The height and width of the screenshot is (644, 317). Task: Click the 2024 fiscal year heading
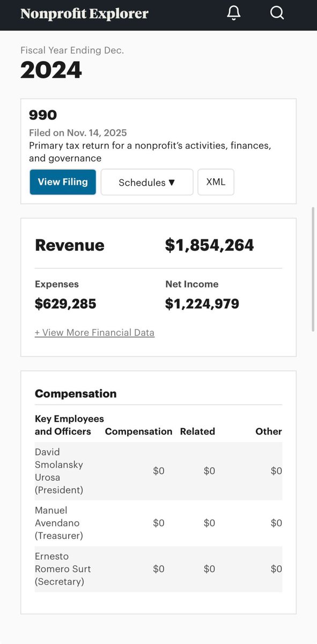(x=51, y=70)
